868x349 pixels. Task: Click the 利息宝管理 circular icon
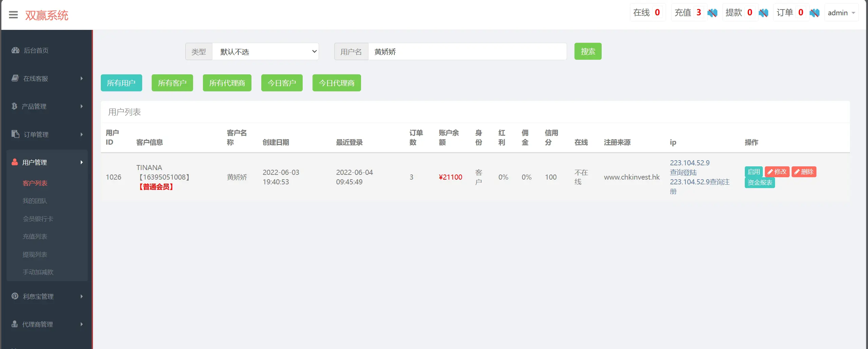click(x=15, y=296)
